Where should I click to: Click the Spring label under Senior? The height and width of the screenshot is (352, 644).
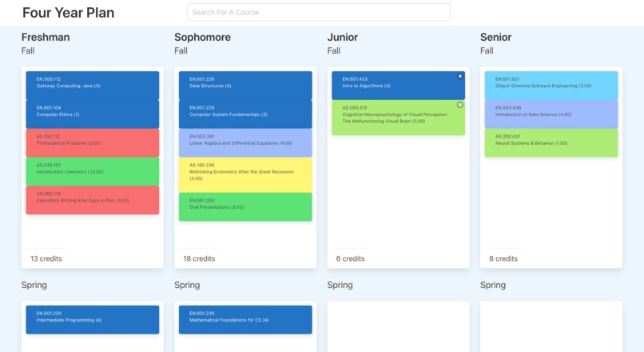(x=493, y=285)
